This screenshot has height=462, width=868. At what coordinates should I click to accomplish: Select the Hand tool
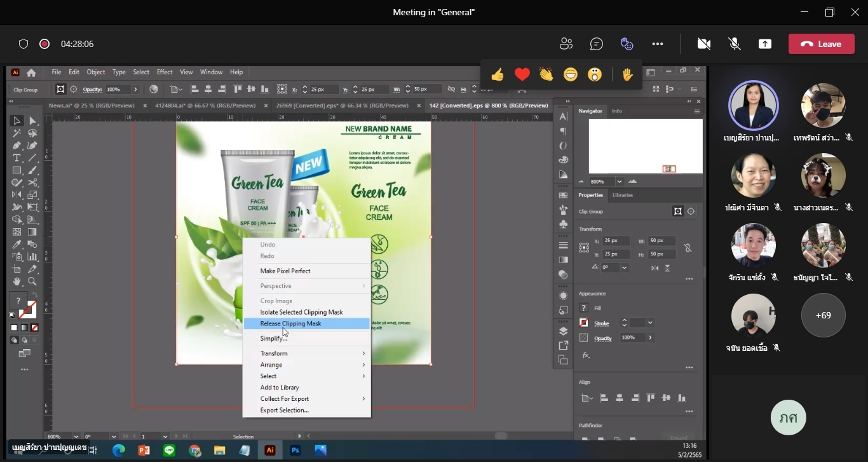[x=17, y=282]
